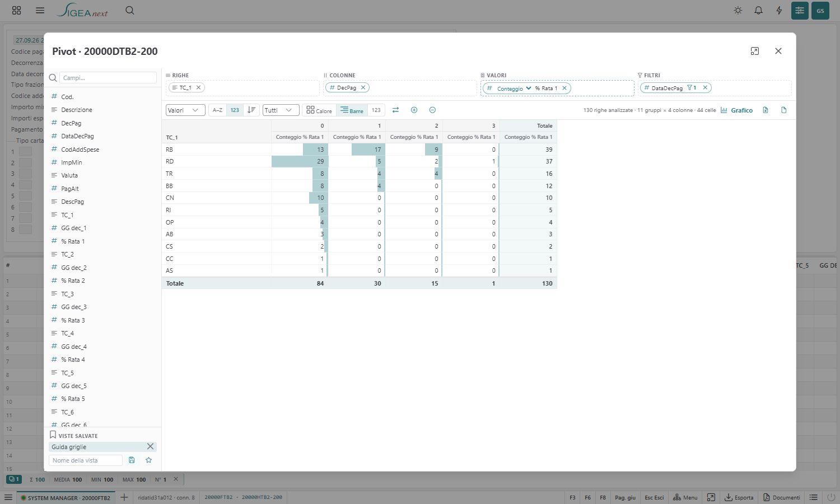Open the Valori display dropdown
This screenshot has height=504, width=840.
(185, 110)
